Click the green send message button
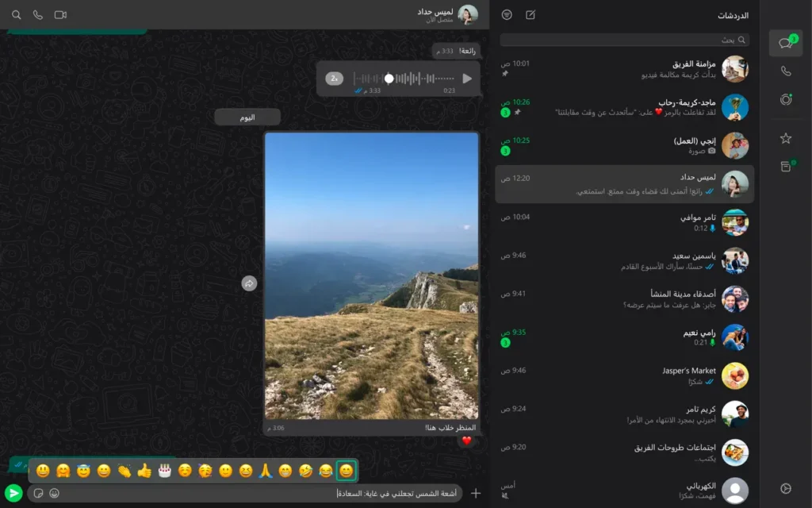 (13, 493)
